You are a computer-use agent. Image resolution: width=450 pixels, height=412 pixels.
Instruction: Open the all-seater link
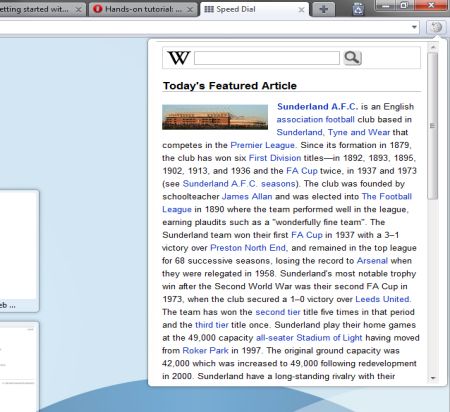pyautogui.click(x=275, y=338)
